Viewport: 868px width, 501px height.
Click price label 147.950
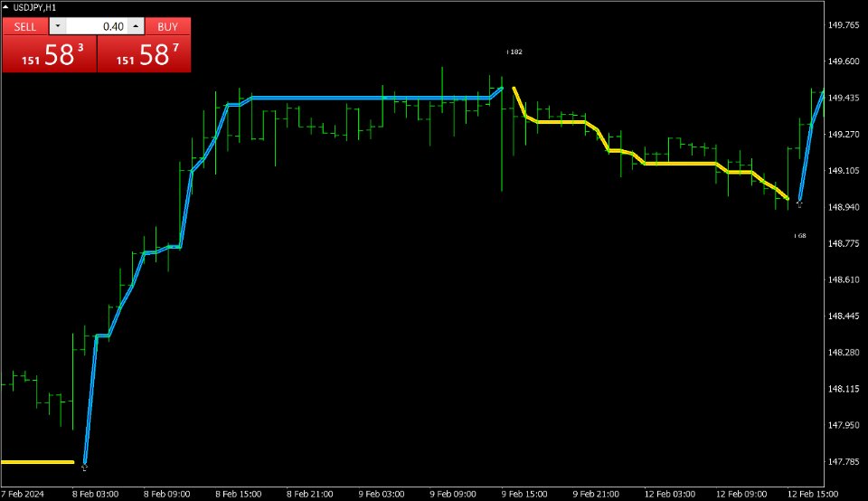pos(844,425)
